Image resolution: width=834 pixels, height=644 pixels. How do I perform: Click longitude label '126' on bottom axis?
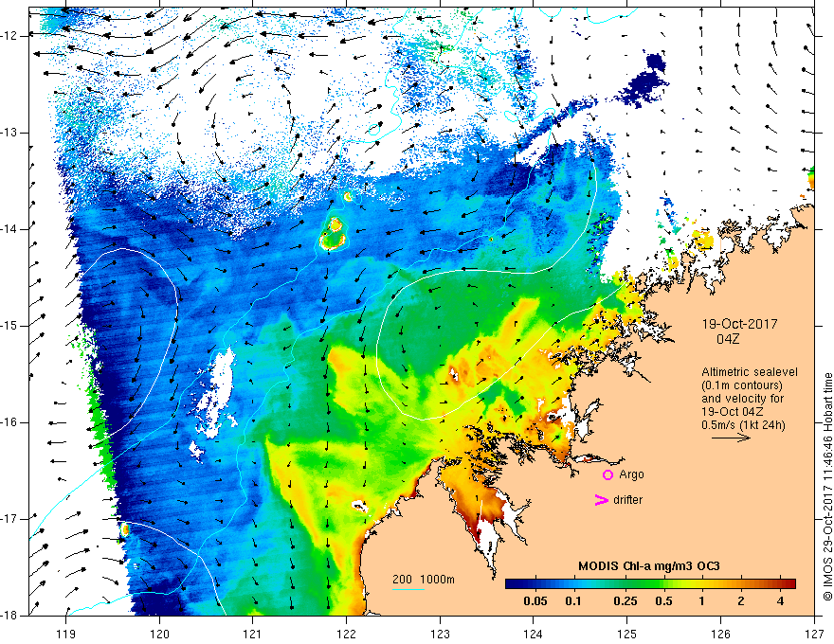point(720,634)
